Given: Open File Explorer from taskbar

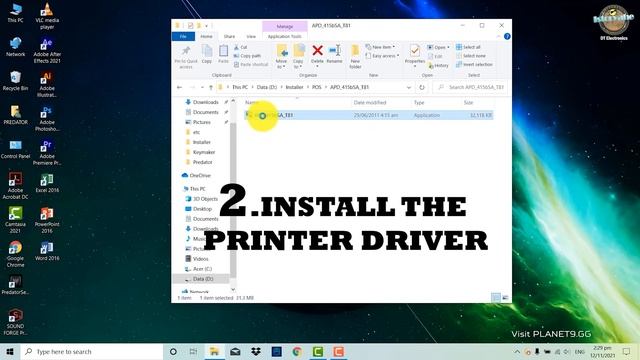Looking at the screenshot, I should pyautogui.click(x=214, y=351).
